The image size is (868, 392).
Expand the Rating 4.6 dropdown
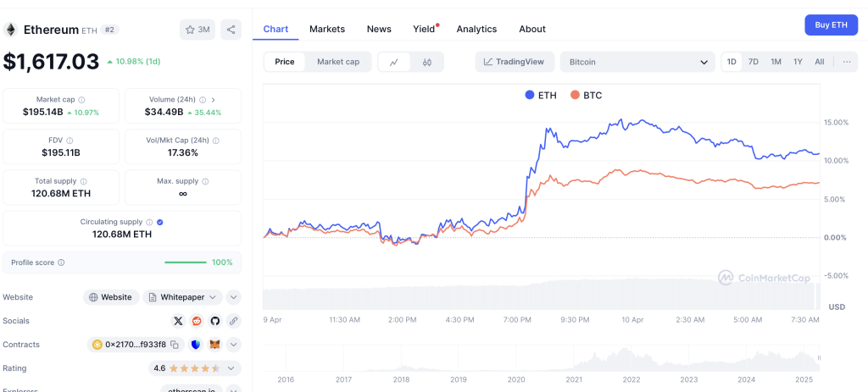(195, 368)
